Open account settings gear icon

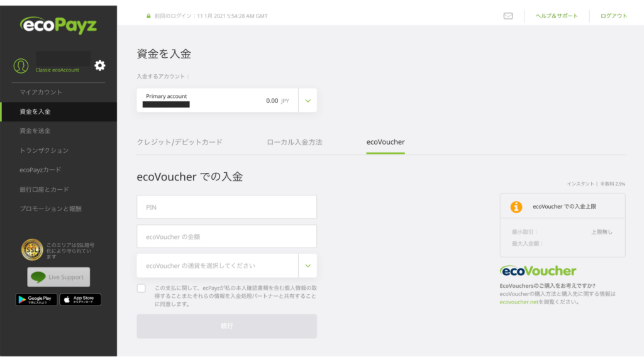[x=100, y=65]
